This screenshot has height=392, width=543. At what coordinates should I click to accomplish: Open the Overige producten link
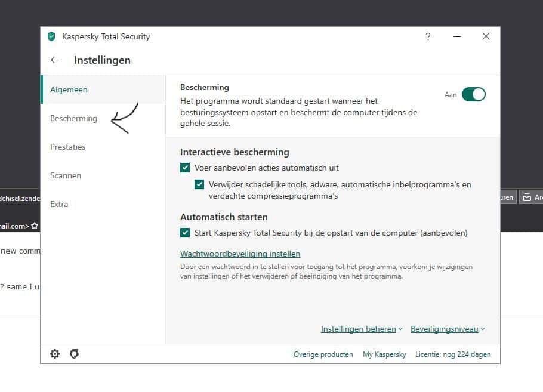click(323, 354)
